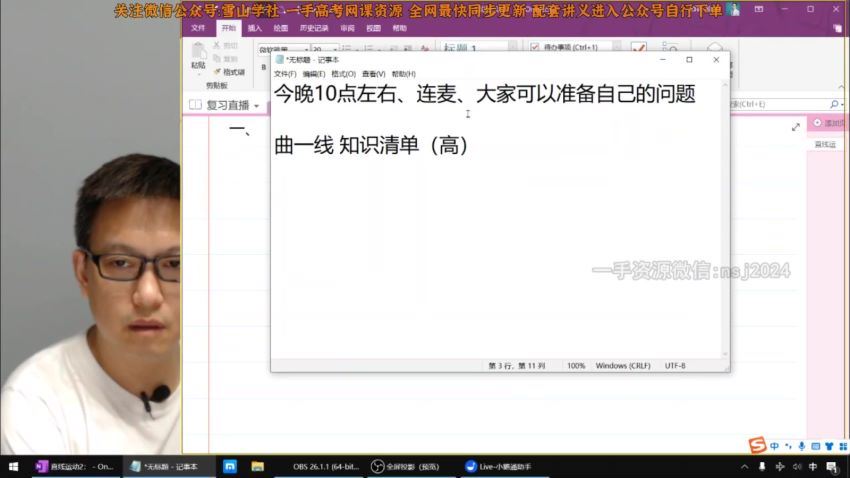The image size is (850, 478).
Task: Open Notepad's 查看(V) menu
Action: point(374,74)
